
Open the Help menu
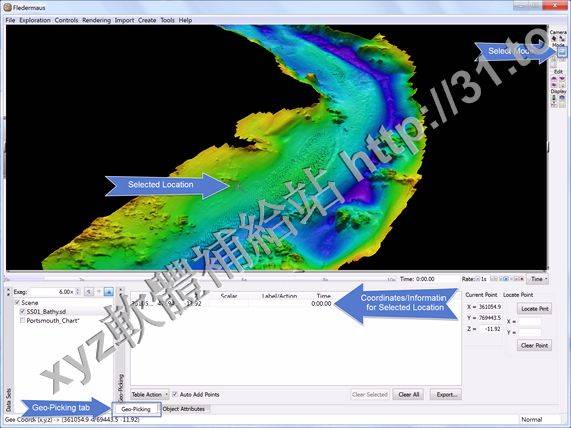(x=185, y=20)
